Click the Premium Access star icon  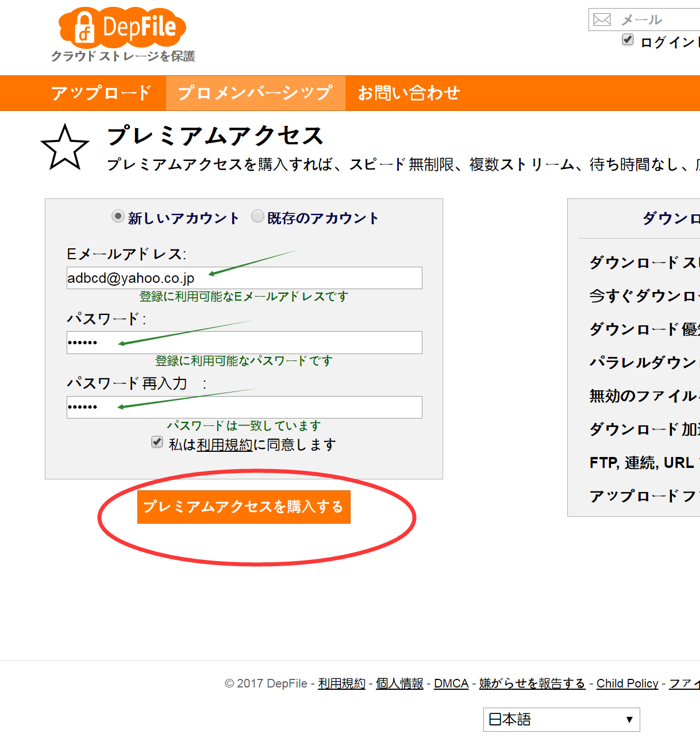pyautogui.click(x=65, y=148)
